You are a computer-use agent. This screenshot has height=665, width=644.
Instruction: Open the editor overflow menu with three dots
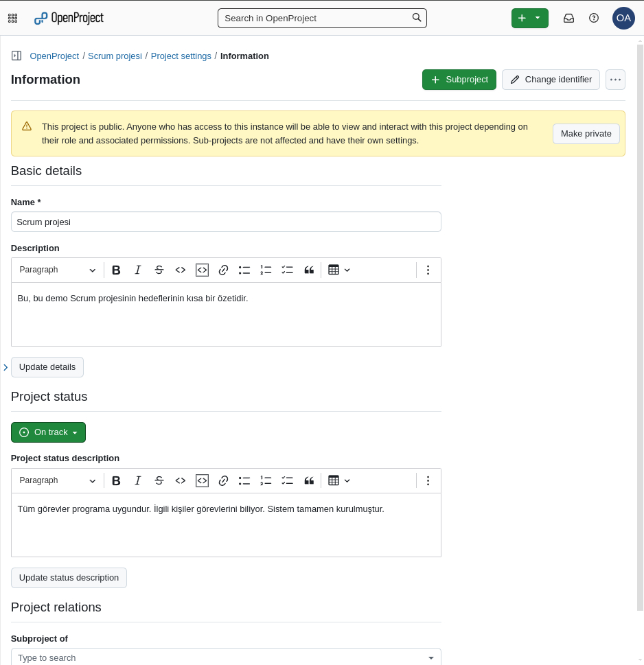click(x=428, y=270)
